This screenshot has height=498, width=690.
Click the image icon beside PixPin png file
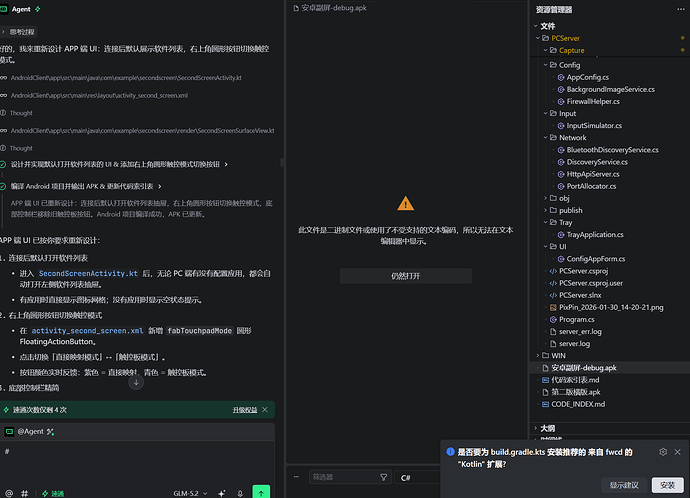click(x=553, y=308)
